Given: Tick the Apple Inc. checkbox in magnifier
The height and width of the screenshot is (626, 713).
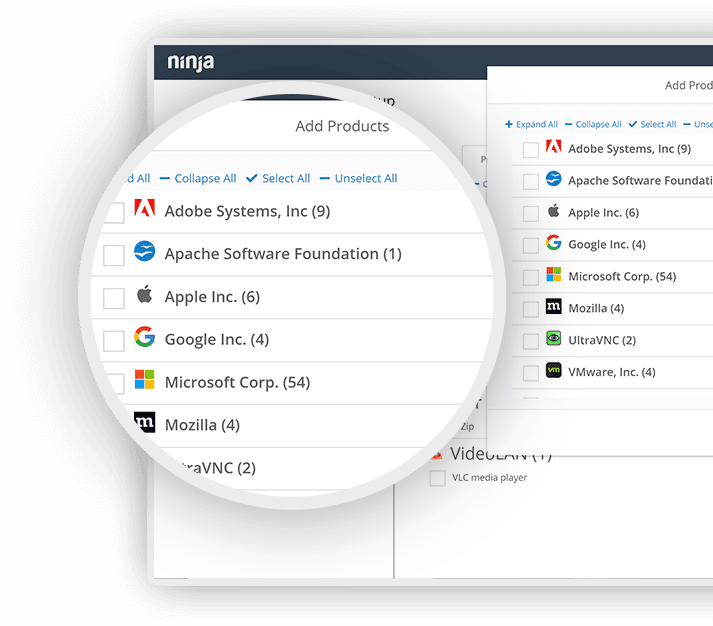Looking at the screenshot, I should coord(114,298).
